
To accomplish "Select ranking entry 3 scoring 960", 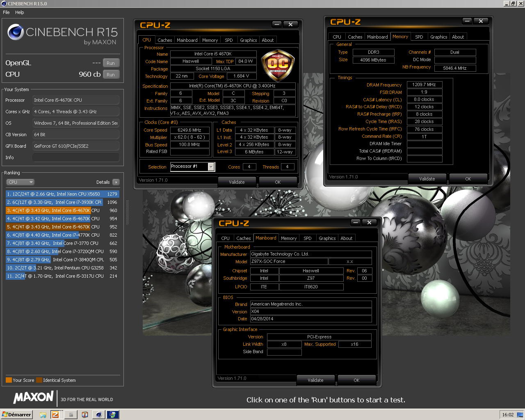I will (x=62, y=210).
